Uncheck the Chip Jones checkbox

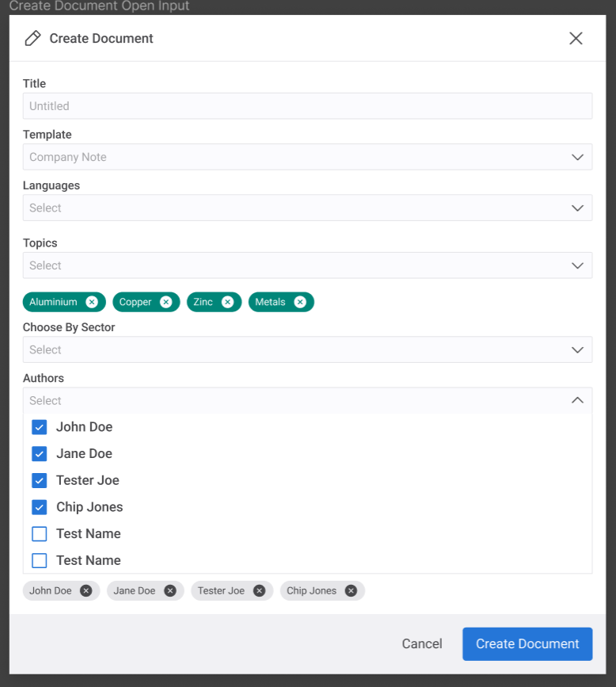[40, 507]
